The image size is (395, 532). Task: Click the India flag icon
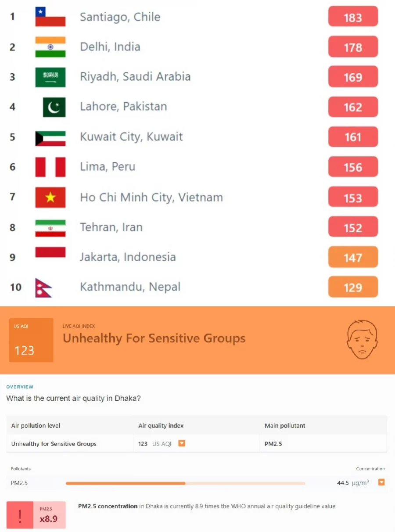(x=50, y=47)
